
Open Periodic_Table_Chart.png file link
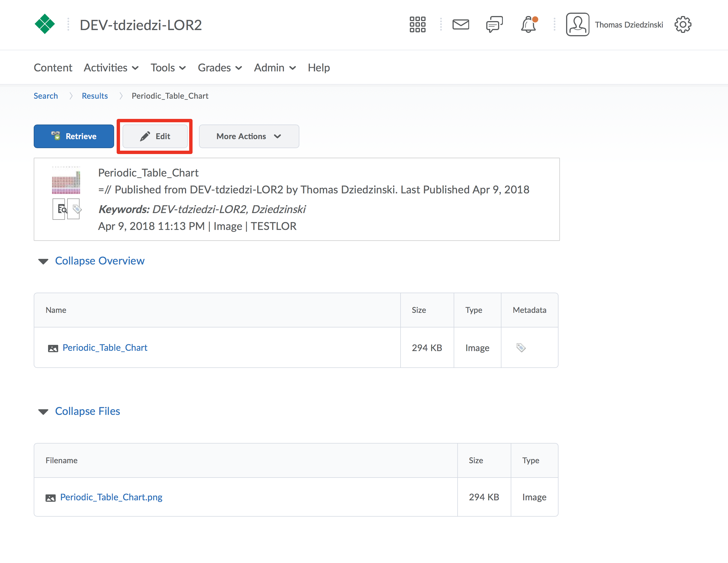point(111,497)
